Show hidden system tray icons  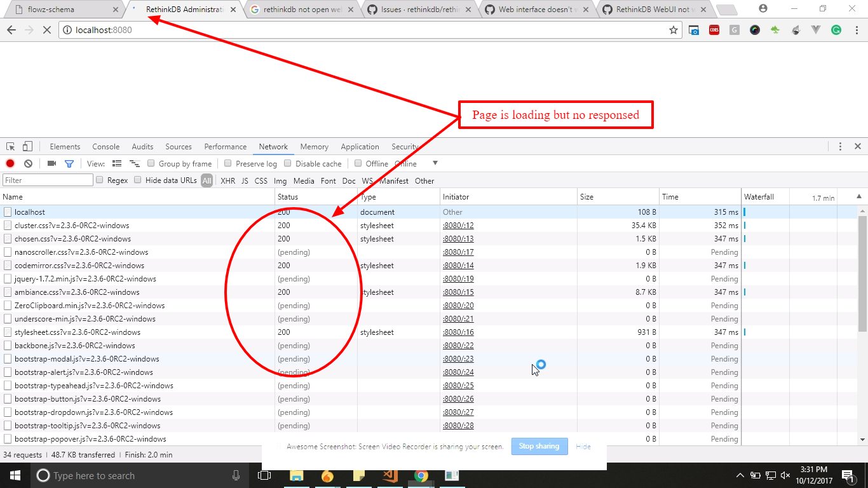pos(740,475)
